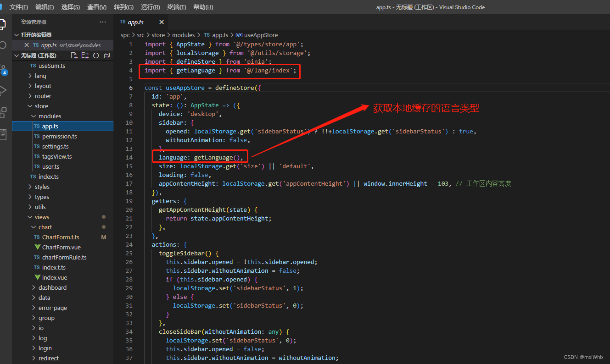The image size is (610, 364).
Task: Open tagsView.ts file
Action: pyautogui.click(x=62, y=156)
